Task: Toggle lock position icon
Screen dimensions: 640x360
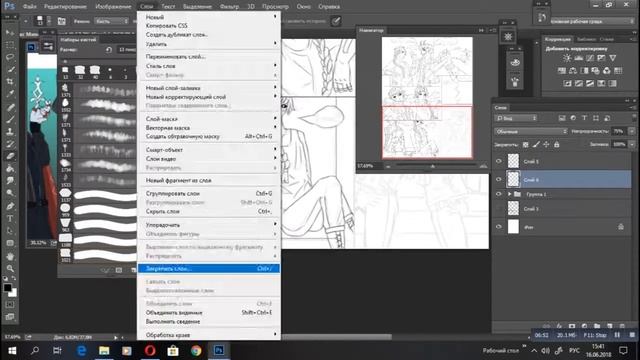Action: click(546, 144)
